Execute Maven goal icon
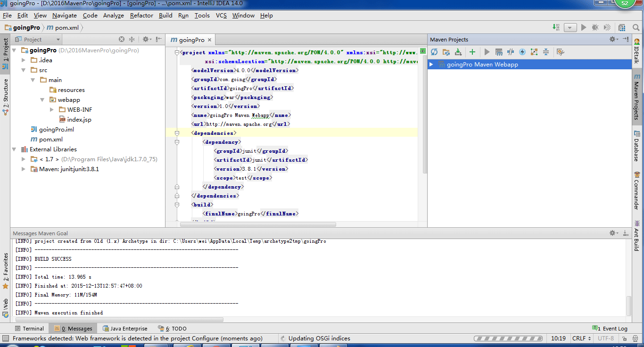 click(x=499, y=52)
